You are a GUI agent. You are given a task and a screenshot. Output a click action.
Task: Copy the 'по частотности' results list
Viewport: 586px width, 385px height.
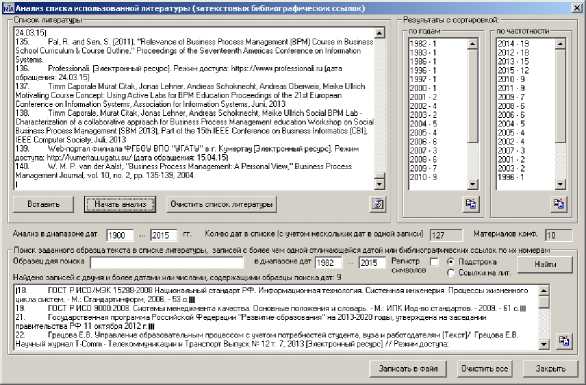coord(559,204)
